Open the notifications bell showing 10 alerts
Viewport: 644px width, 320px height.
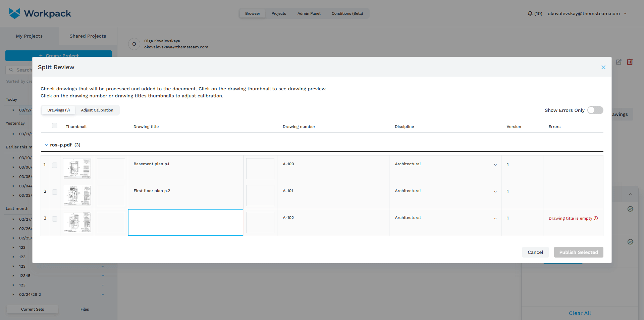(x=530, y=13)
